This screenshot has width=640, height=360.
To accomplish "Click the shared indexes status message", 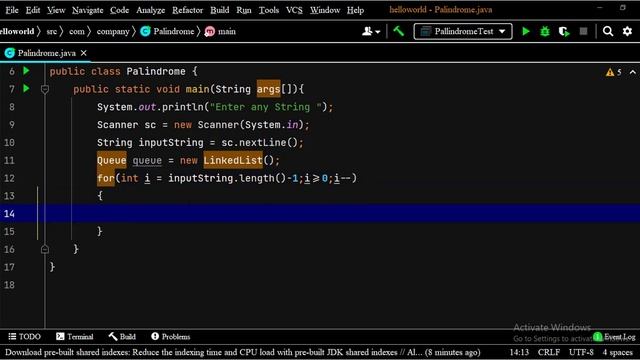I will 242,352.
